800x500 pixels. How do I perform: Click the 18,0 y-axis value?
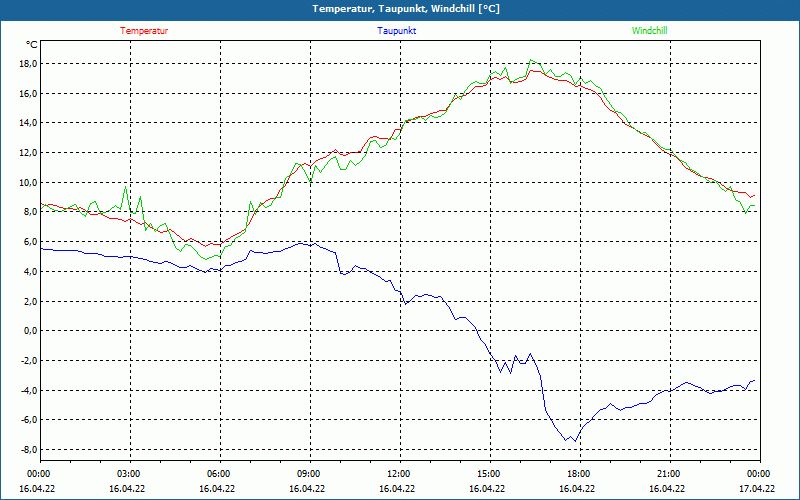(29, 64)
